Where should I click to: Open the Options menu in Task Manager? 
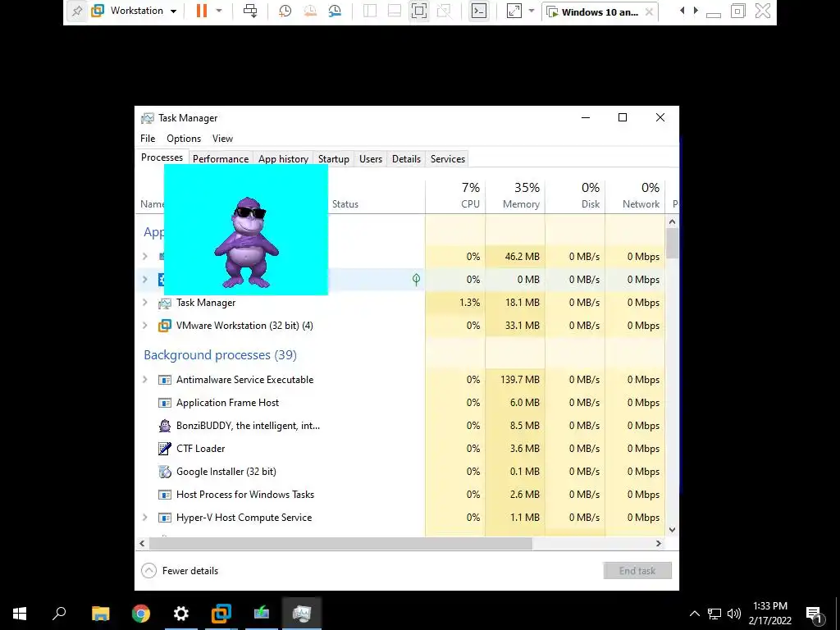pos(184,138)
